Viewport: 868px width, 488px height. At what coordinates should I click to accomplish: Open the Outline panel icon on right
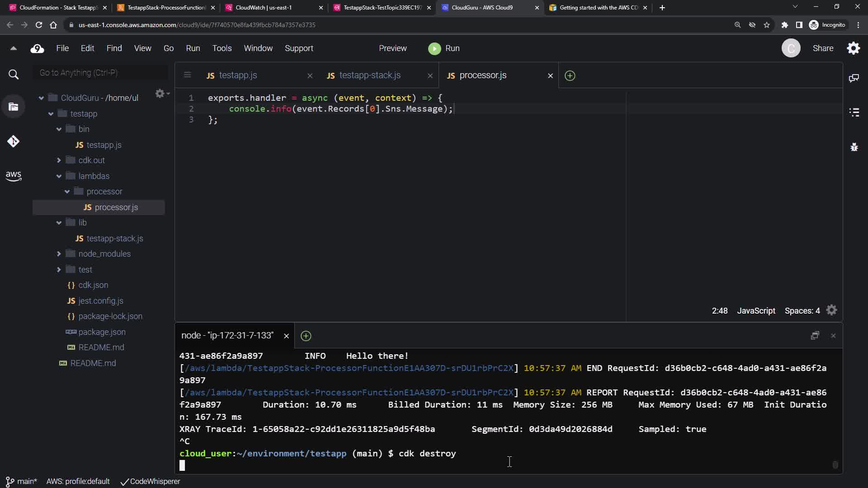[x=854, y=113]
